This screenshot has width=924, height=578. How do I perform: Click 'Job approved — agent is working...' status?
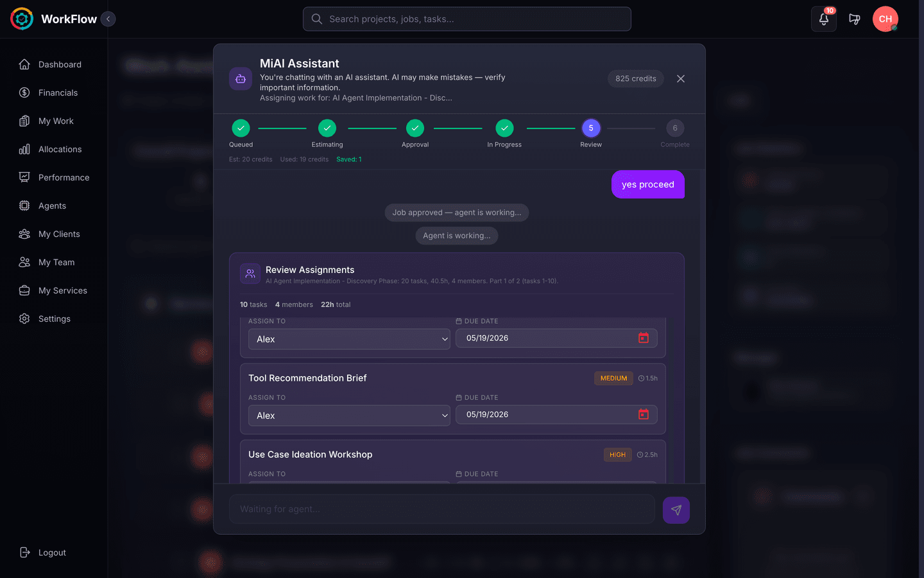pos(457,213)
